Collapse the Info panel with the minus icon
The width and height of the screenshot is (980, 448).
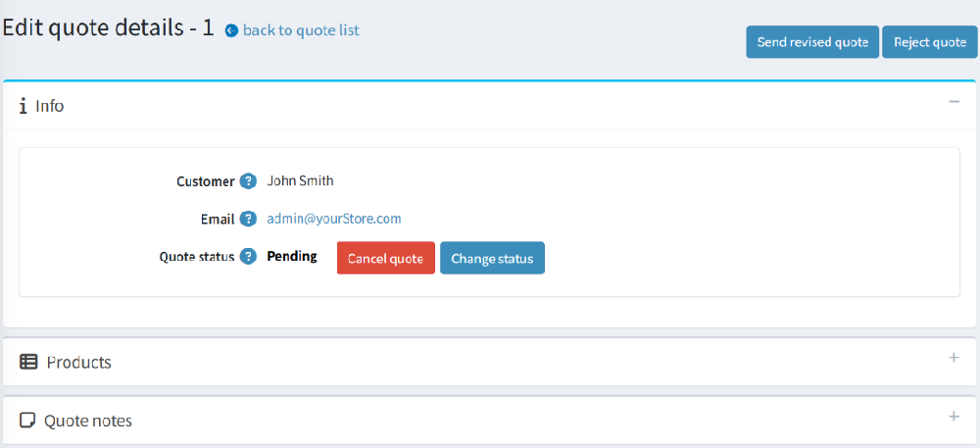click(x=954, y=102)
